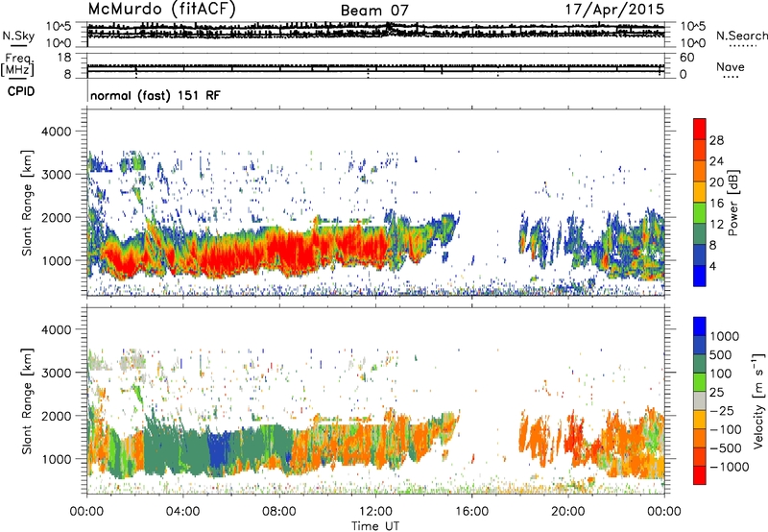Click the 18 tick on frequency axis
768x532 pixels.
[64, 58]
